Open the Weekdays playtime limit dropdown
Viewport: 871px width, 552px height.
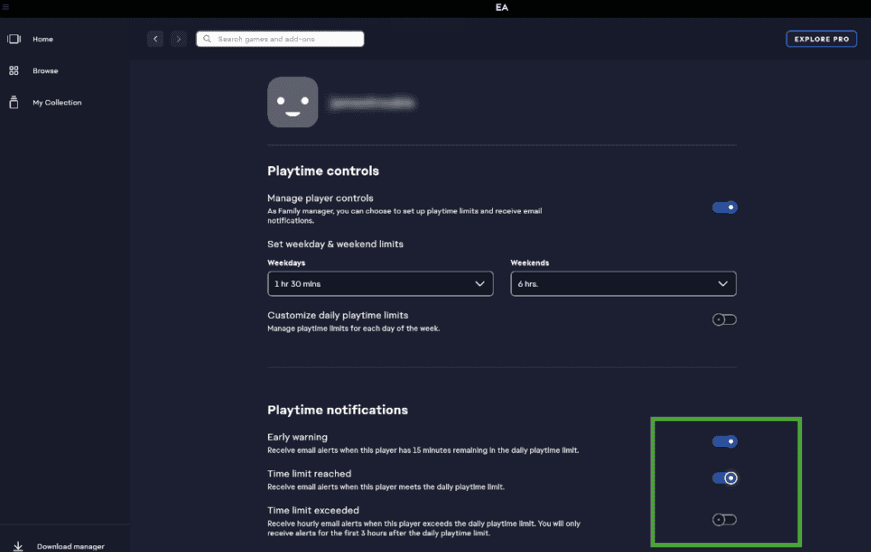(380, 284)
